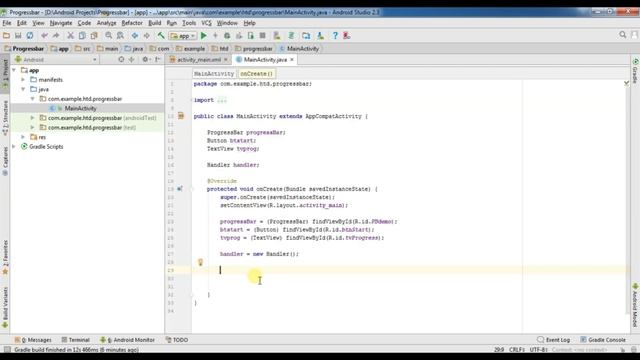The image size is (640, 360).
Task: Click the Make Project hammer icon
Action: coord(161,36)
